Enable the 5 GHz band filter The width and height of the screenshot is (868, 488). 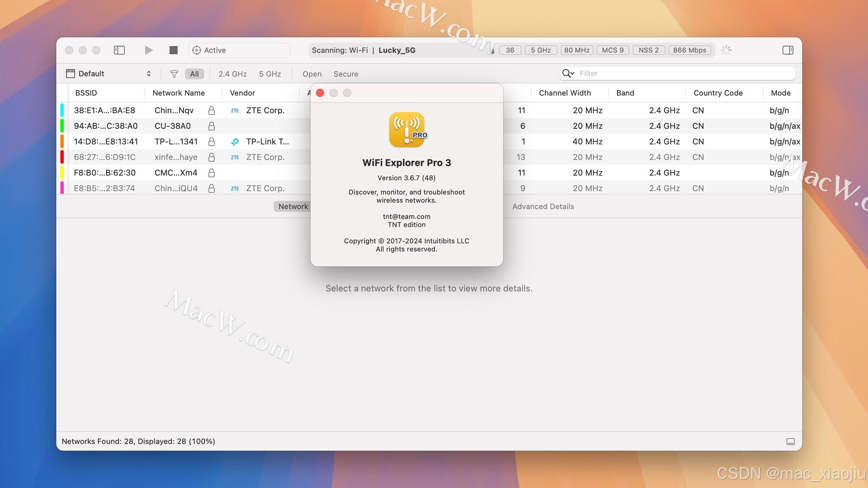(270, 74)
